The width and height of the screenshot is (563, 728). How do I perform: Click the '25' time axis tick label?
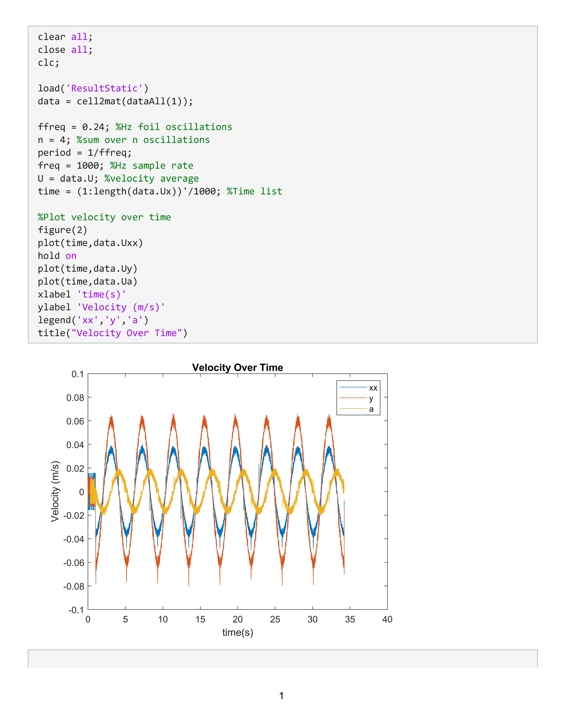(x=275, y=619)
